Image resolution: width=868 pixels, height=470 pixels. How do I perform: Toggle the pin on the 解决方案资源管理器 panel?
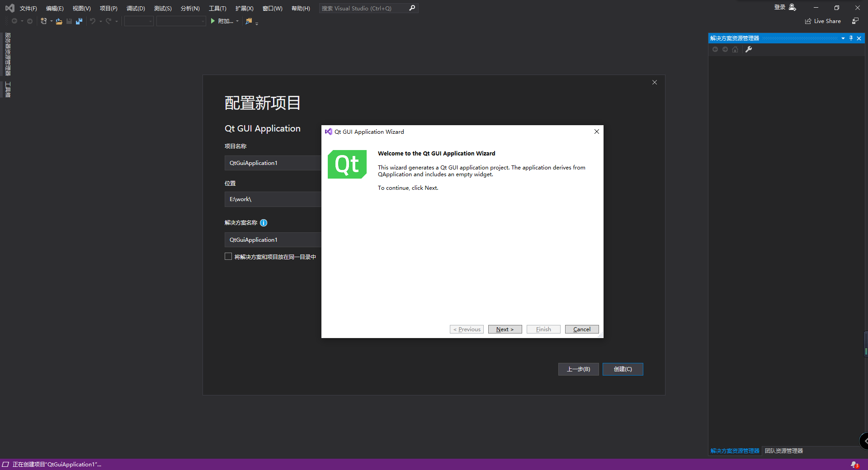(x=851, y=38)
